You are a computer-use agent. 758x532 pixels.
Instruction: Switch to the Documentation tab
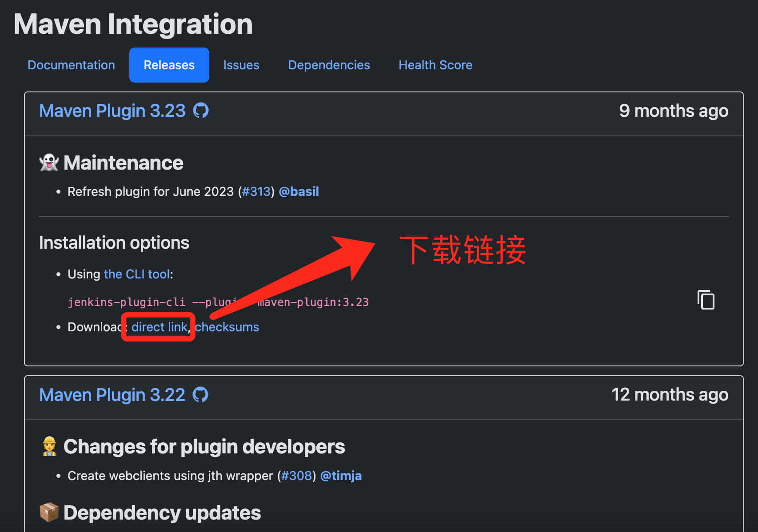tap(71, 65)
